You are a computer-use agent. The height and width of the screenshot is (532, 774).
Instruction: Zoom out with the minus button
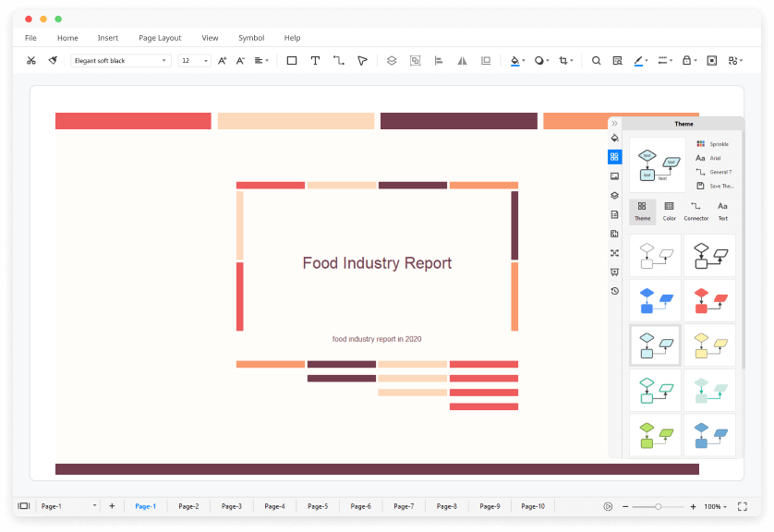pos(625,507)
